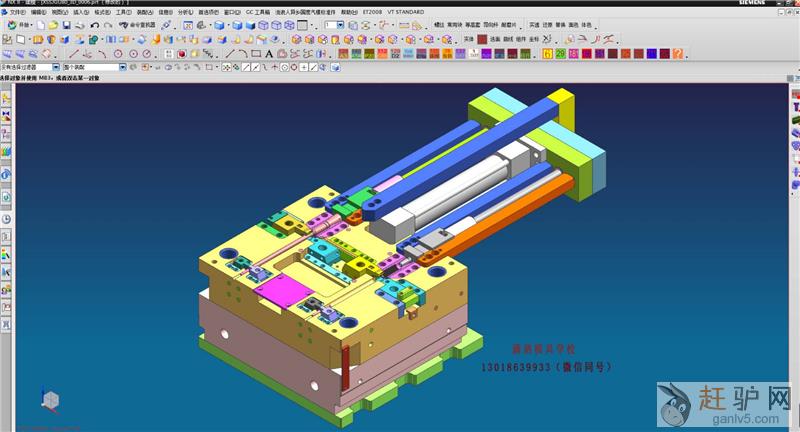The width and height of the screenshot is (800, 432).
Task: Open the History clock icon in left sidebar
Action: pyautogui.click(x=6, y=219)
